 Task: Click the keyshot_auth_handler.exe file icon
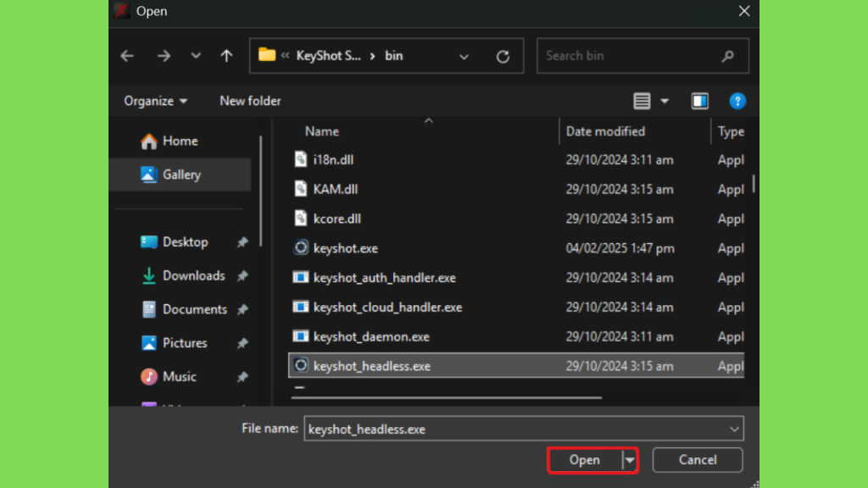301,277
